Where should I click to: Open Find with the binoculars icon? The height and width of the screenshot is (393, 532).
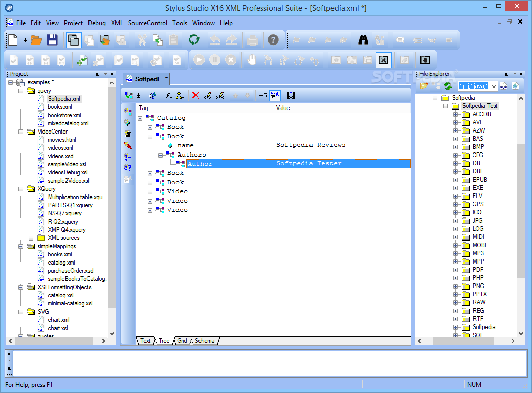[363, 40]
